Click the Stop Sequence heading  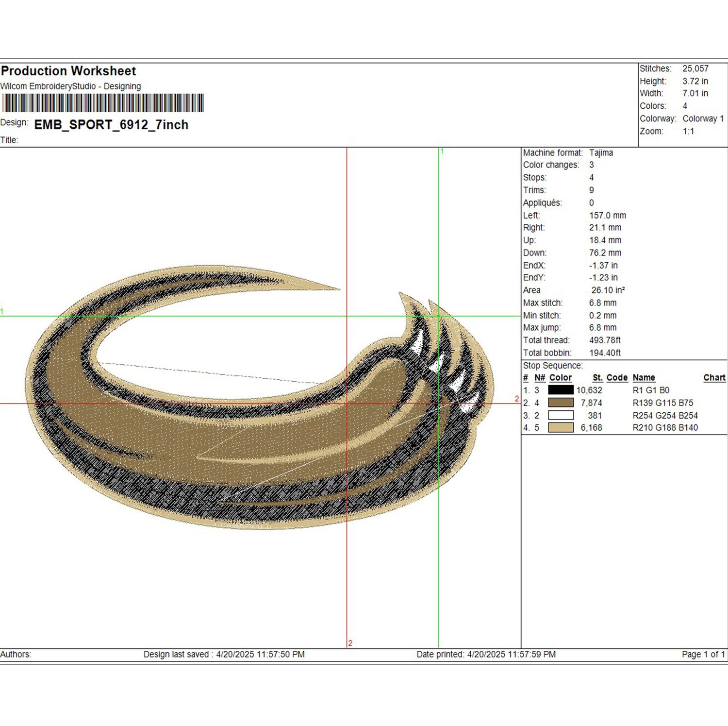pyautogui.click(x=553, y=366)
